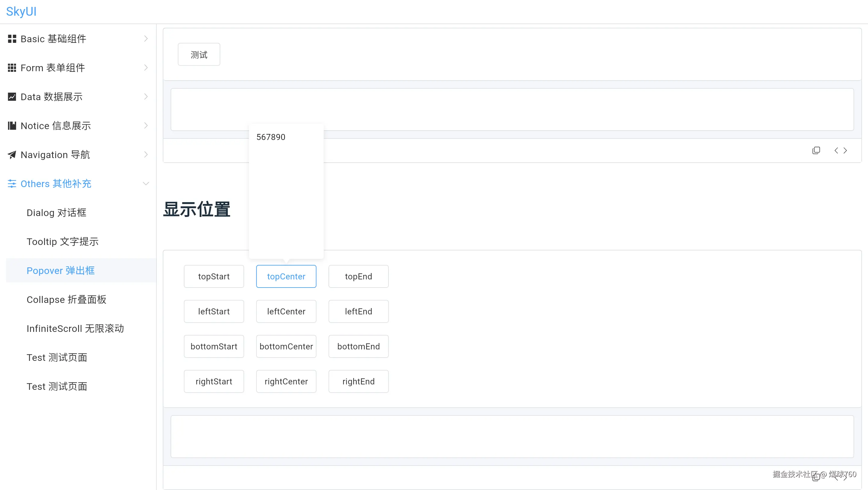Click the Notice bookmark icon in sidebar

click(12, 126)
